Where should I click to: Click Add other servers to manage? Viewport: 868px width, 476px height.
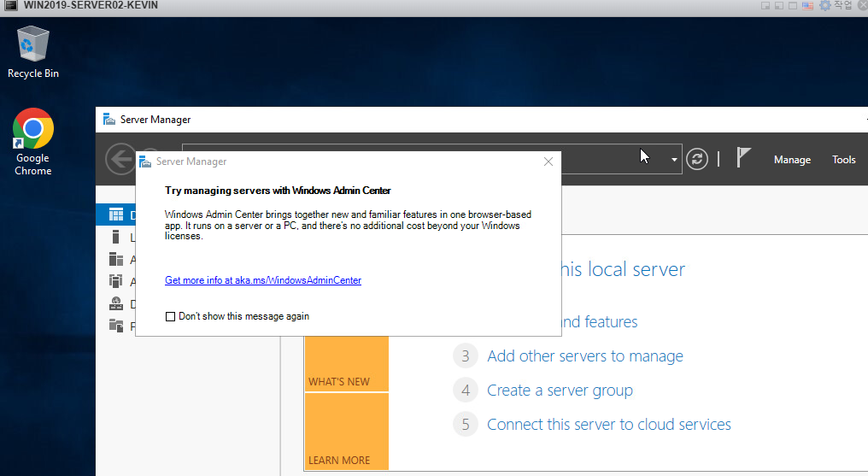(585, 356)
